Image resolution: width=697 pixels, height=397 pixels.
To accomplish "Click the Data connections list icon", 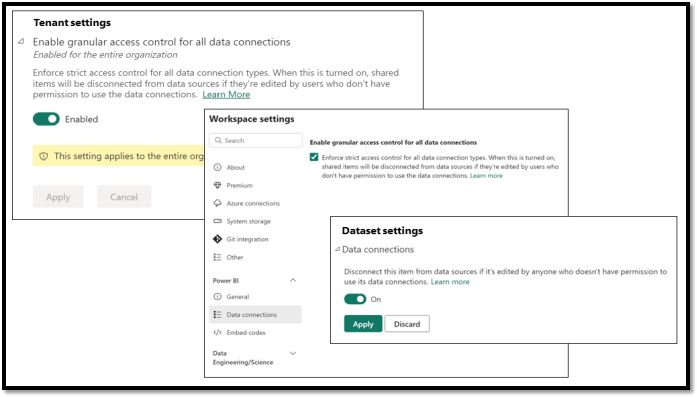I will pyautogui.click(x=217, y=315).
